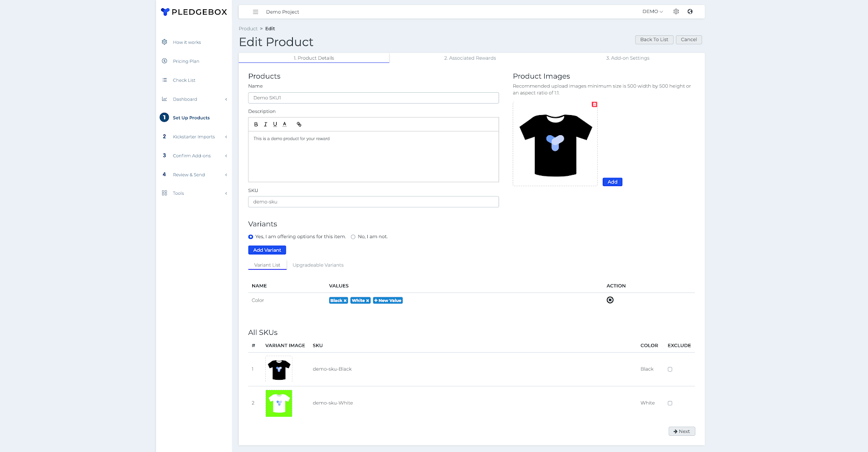Insert link in description editor
The image size is (868, 452).
pyautogui.click(x=299, y=124)
